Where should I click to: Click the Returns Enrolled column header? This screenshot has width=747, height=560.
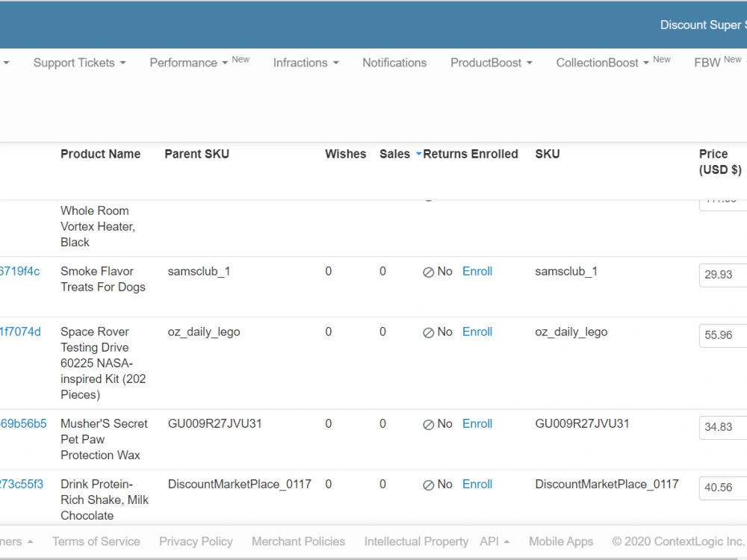(x=471, y=154)
